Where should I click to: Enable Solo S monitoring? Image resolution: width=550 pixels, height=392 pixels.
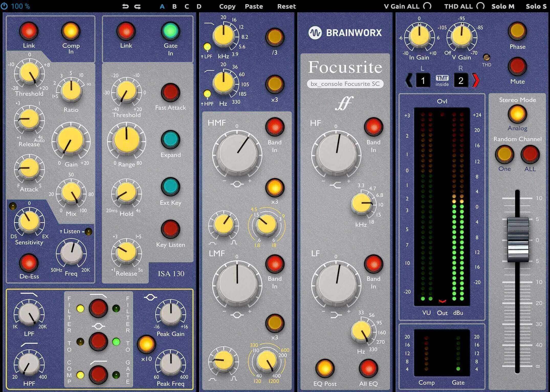[x=536, y=6]
